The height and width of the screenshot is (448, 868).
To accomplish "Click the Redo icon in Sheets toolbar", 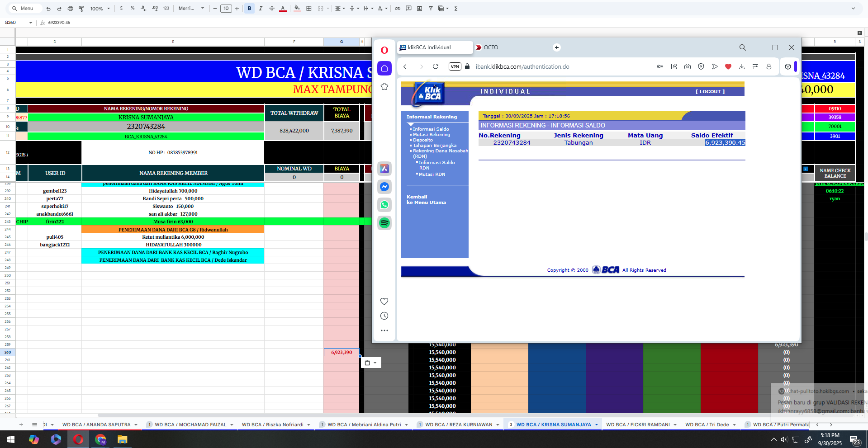I will click(x=59, y=9).
